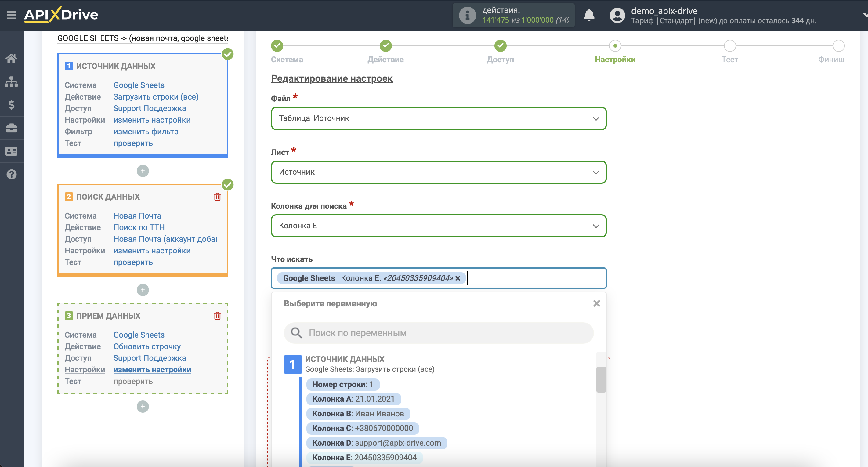Click the Поиск по переменным search field
The height and width of the screenshot is (467, 868).
pyautogui.click(x=438, y=333)
